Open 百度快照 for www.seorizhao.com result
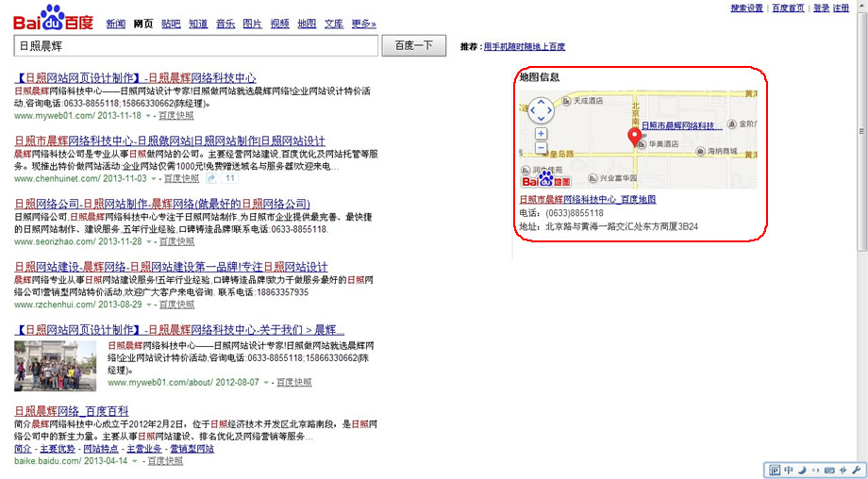The width and height of the screenshot is (868, 479). coord(176,242)
